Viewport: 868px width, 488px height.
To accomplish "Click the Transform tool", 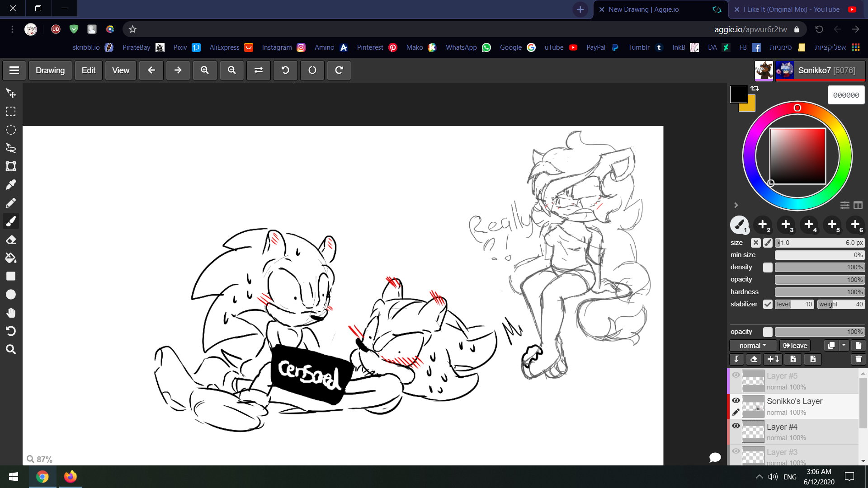I will [11, 166].
